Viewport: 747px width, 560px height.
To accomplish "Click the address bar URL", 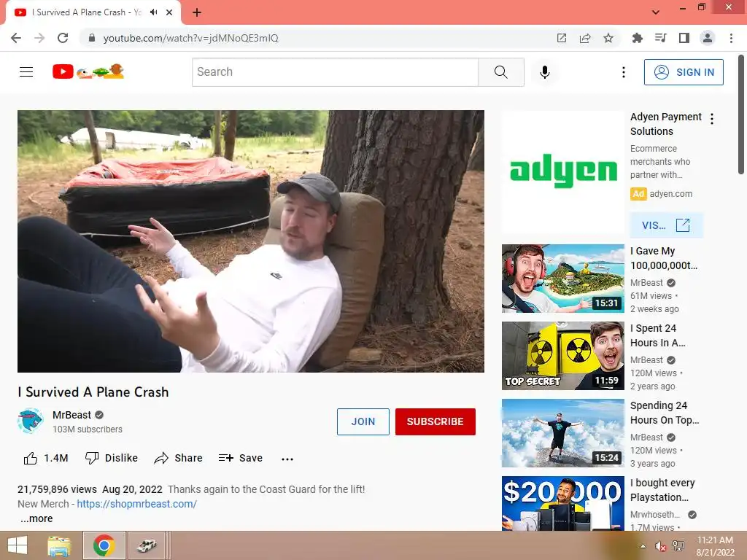I will [190, 38].
